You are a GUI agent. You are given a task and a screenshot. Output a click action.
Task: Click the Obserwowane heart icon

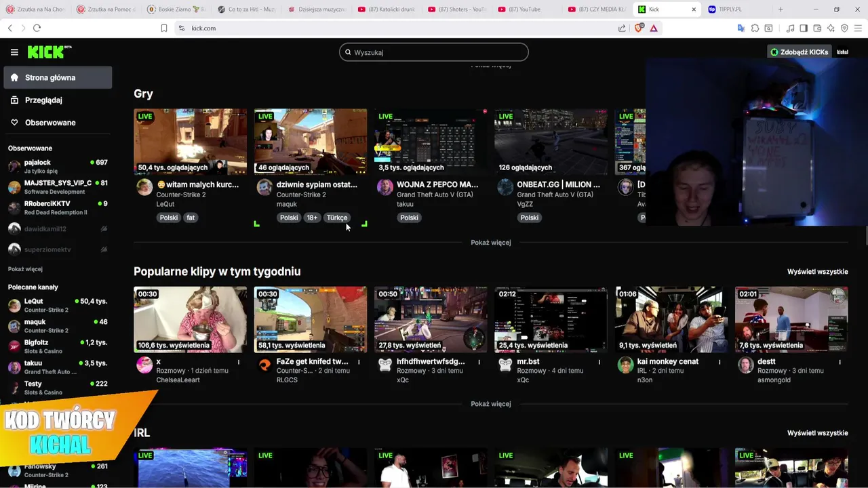(14, 123)
